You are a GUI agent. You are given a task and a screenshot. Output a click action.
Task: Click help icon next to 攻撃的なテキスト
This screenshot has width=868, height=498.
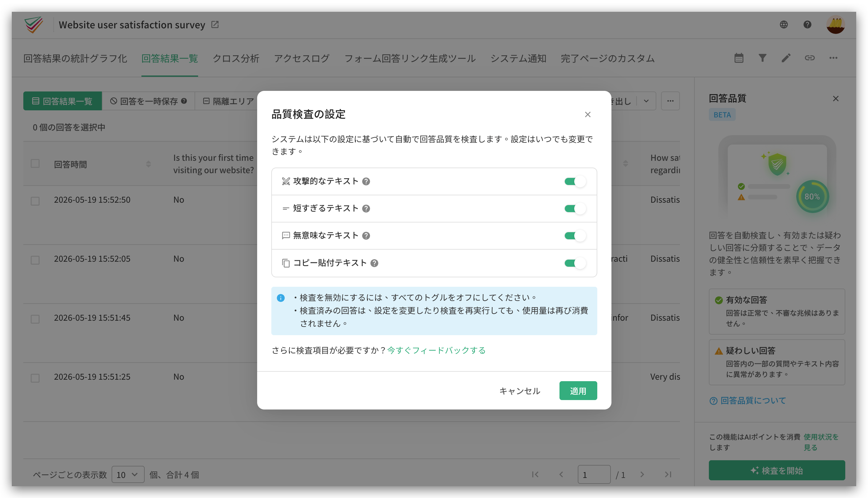click(x=366, y=181)
